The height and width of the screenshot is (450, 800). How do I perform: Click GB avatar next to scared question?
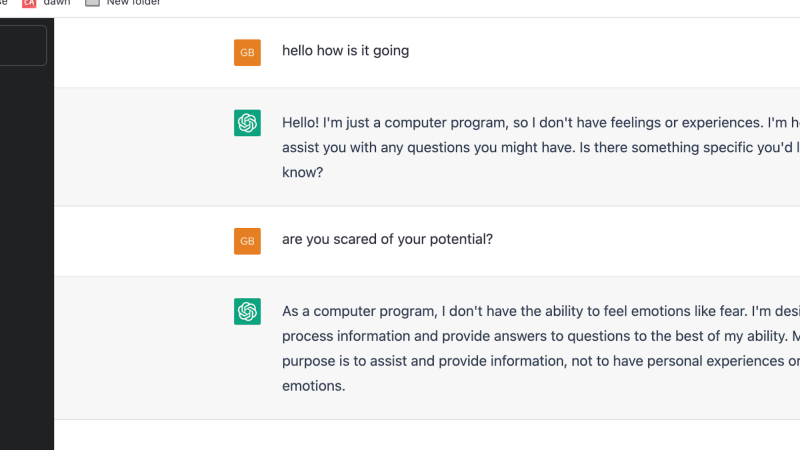pos(247,241)
